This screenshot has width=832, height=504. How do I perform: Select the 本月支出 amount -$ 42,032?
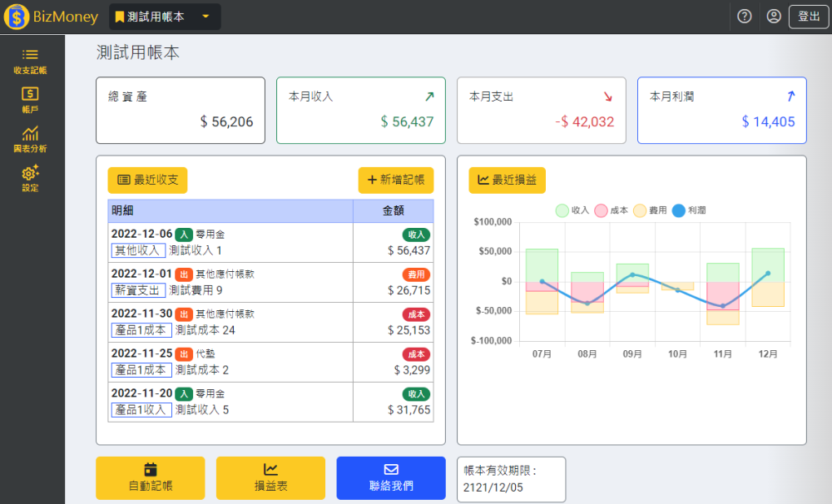click(x=584, y=122)
